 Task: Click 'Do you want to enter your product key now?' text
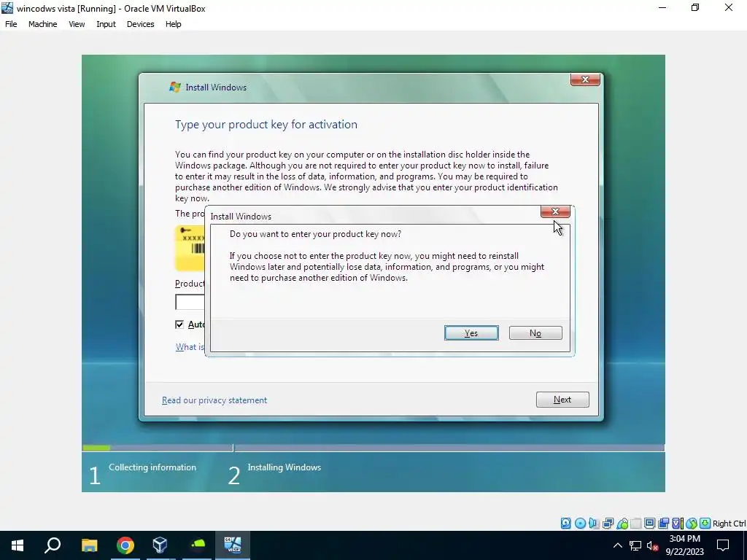point(315,234)
